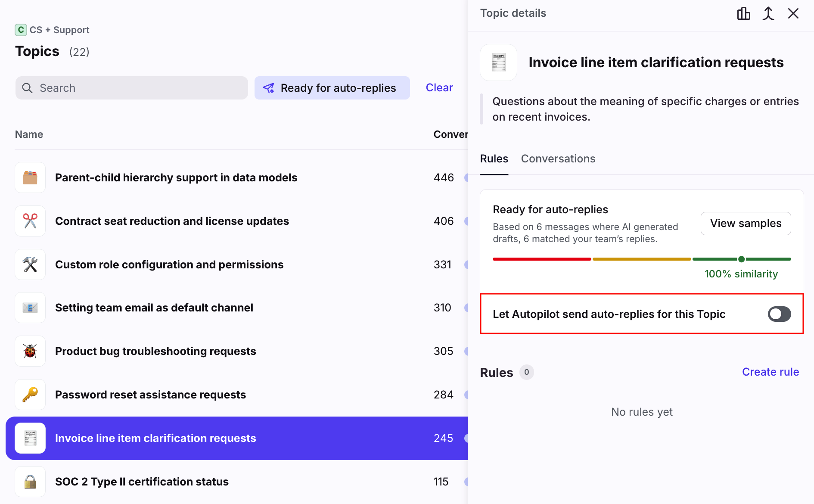This screenshot has width=814, height=504.
Task: Click the padlock icon for SOC 2 topic
Action: tap(30, 482)
